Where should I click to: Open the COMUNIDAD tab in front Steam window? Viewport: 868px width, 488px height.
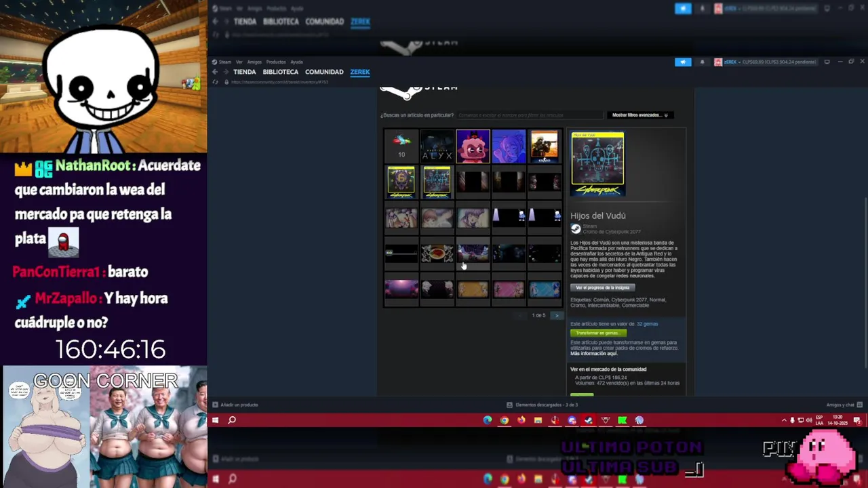pos(324,72)
